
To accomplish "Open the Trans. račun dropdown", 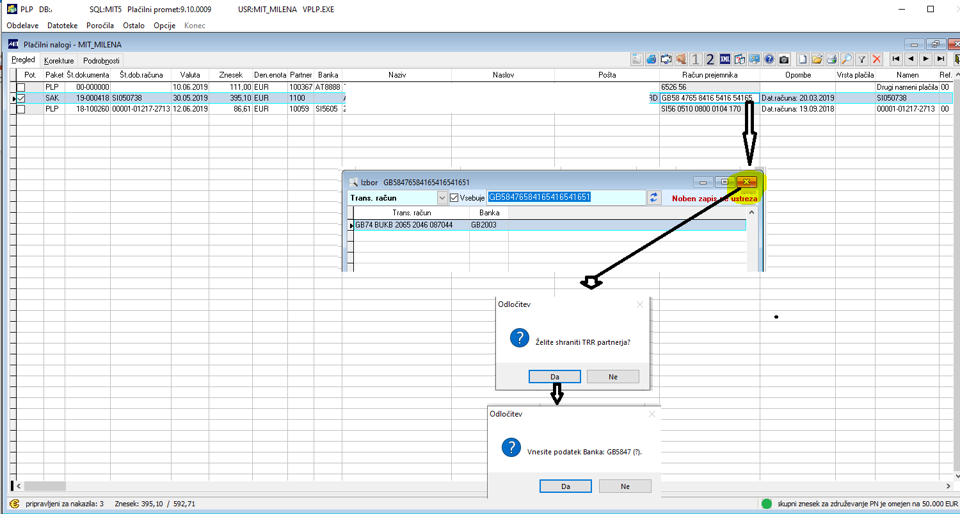I will (x=442, y=198).
